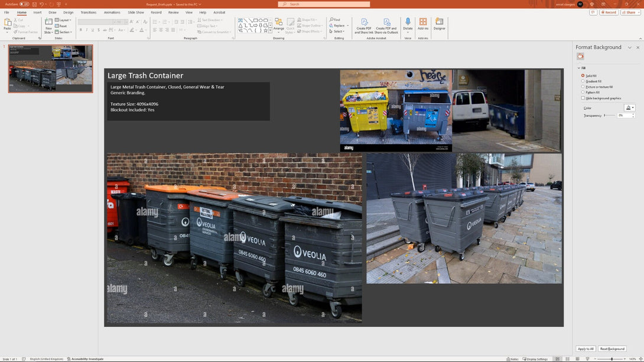Image resolution: width=644 pixels, height=362 pixels.
Task: Click the Record button at top right
Action: [x=609, y=12]
